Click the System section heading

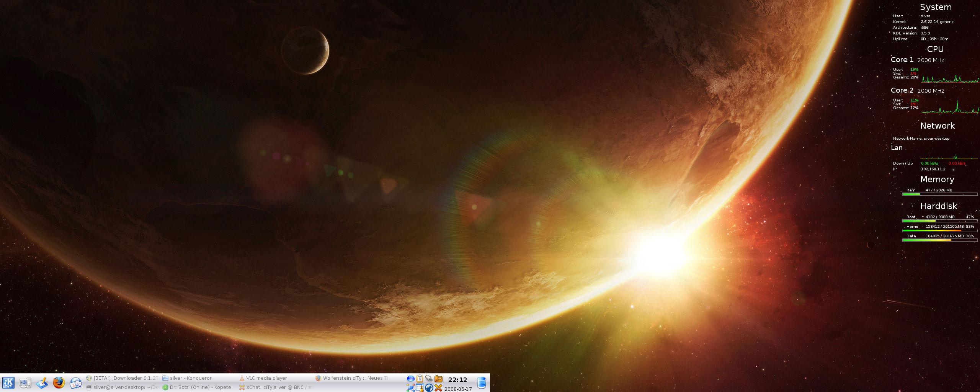click(936, 7)
